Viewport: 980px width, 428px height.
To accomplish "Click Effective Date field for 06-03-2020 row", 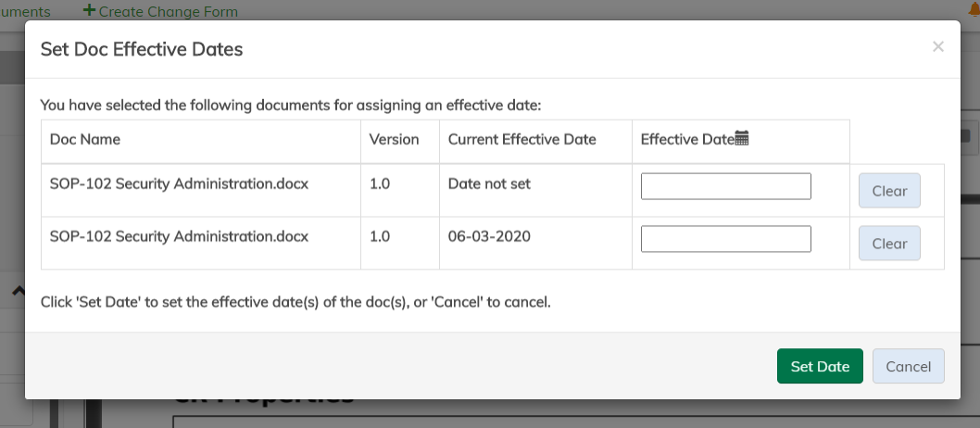I will pos(725,239).
